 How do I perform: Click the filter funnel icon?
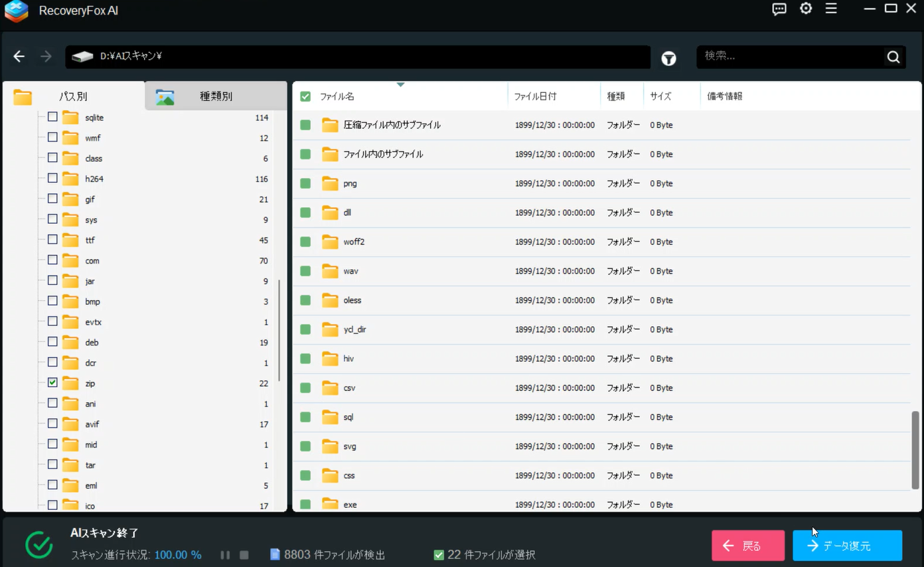point(668,58)
